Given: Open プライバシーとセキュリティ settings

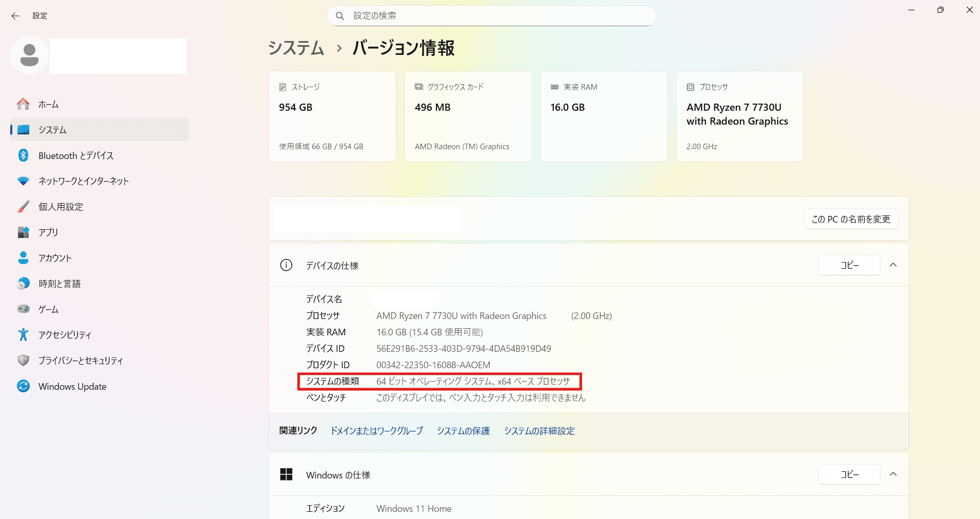Looking at the screenshot, I should 99,361.
